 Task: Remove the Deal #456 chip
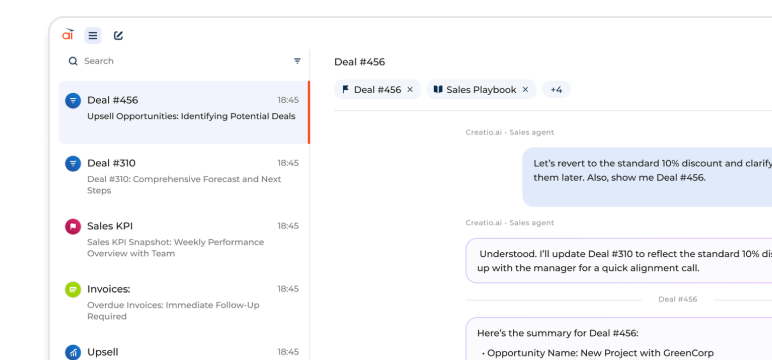pyautogui.click(x=410, y=90)
